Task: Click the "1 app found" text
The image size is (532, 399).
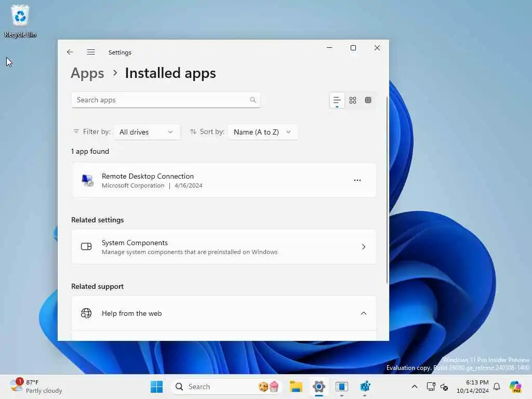Action: [90, 151]
